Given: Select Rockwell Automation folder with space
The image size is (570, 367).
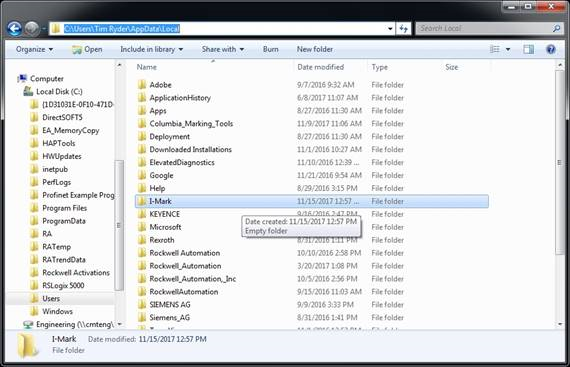Looking at the screenshot, I should [x=185, y=253].
